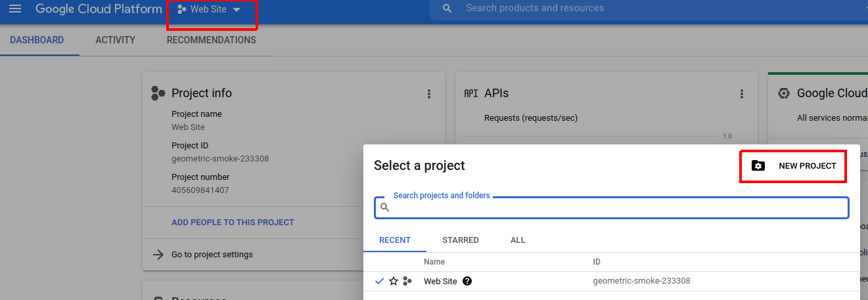This screenshot has width=868, height=300.
Task: Focus the Search projects and folders field
Action: click(x=618, y=207)
